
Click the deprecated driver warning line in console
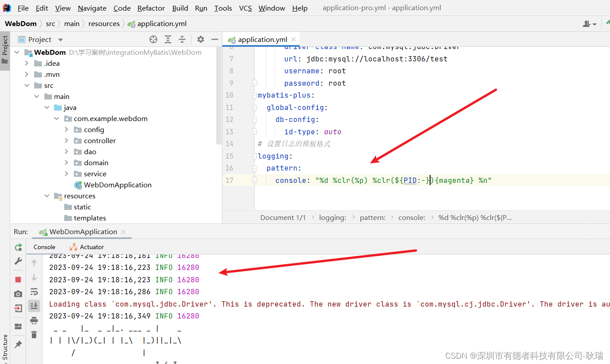pyautogui.click(x=329, y=304)
